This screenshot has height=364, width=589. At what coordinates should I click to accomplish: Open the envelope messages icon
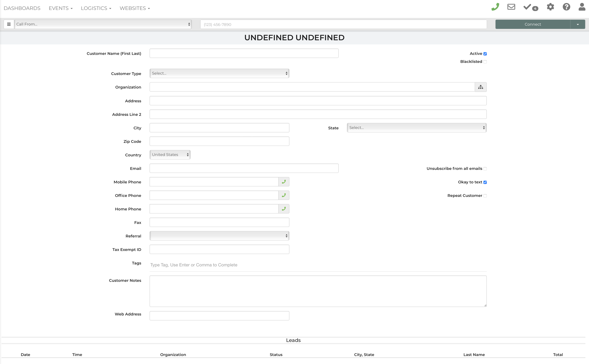[511, 7]
